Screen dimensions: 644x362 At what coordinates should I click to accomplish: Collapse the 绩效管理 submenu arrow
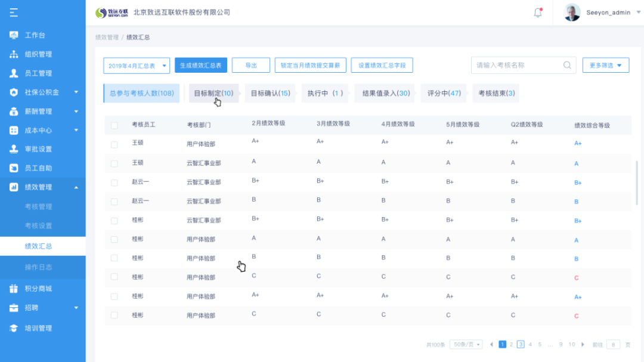click(76, 187)
